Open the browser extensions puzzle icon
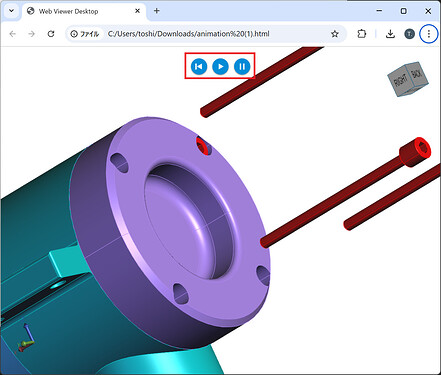This screenshot has width=441, height=375. (x=362, y=34)
